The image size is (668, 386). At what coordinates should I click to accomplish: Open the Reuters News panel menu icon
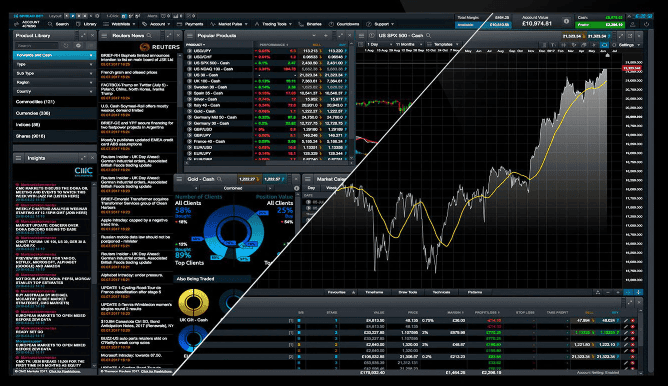pos(104,36)
